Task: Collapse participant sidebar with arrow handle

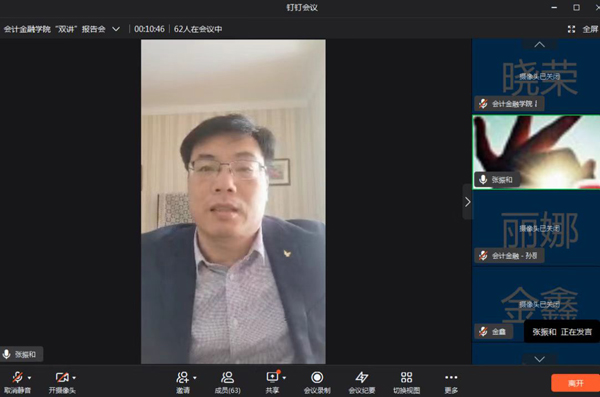Action: coord(467,202)
